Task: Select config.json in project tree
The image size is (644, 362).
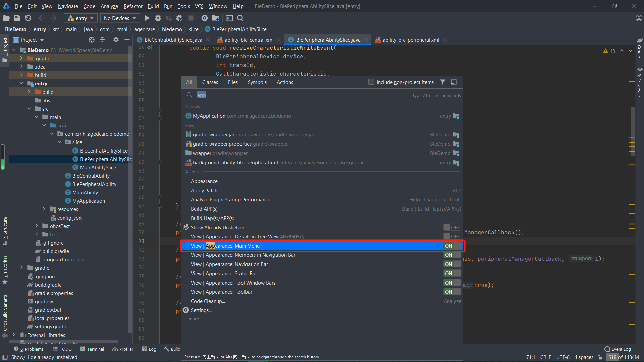Action: pyautogui.click(x=69, y=218)
